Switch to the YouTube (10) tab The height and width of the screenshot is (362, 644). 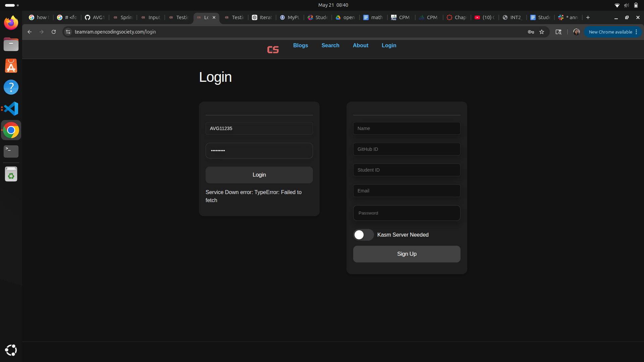pos(485,17)
